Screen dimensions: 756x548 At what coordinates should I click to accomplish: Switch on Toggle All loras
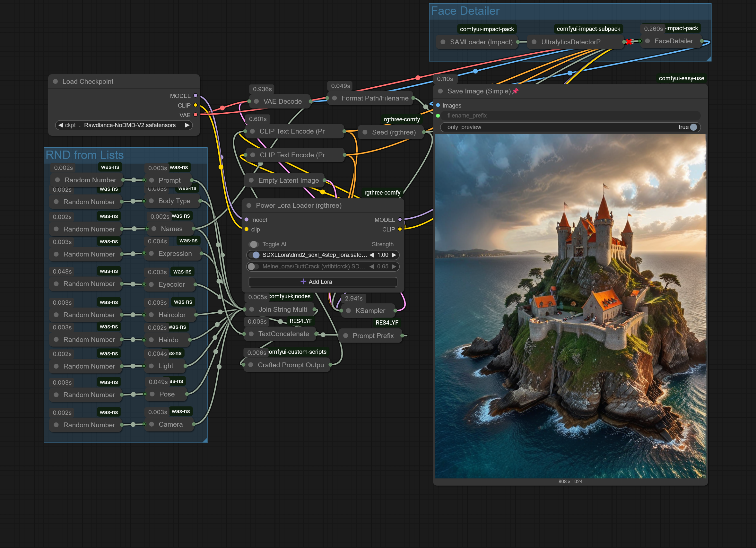click(x=254, y=244)
